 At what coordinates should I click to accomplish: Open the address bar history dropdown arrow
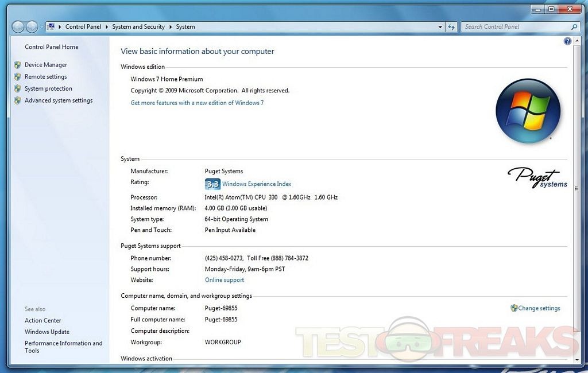[x=440, y=27]
